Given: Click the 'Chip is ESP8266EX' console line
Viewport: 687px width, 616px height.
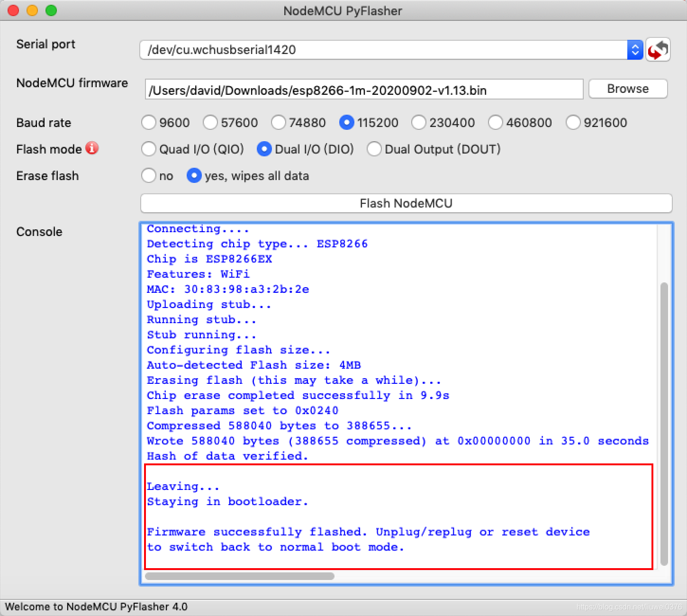Looking at the screenshot, I should (209, 259).
